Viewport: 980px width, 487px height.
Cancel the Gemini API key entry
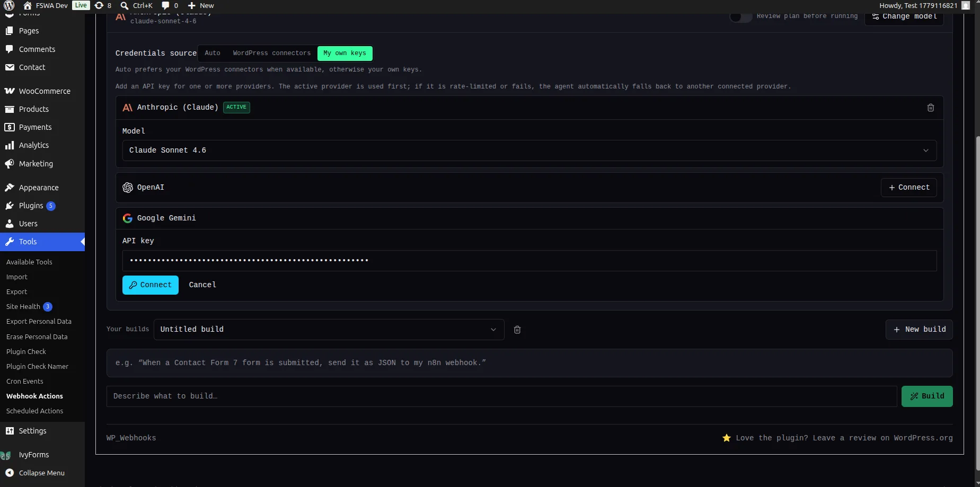202,285
